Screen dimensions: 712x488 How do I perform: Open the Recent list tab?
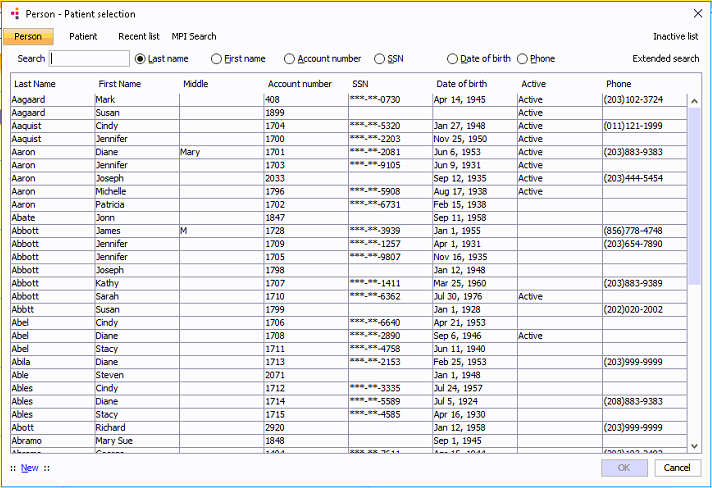(x=138, y=36)
